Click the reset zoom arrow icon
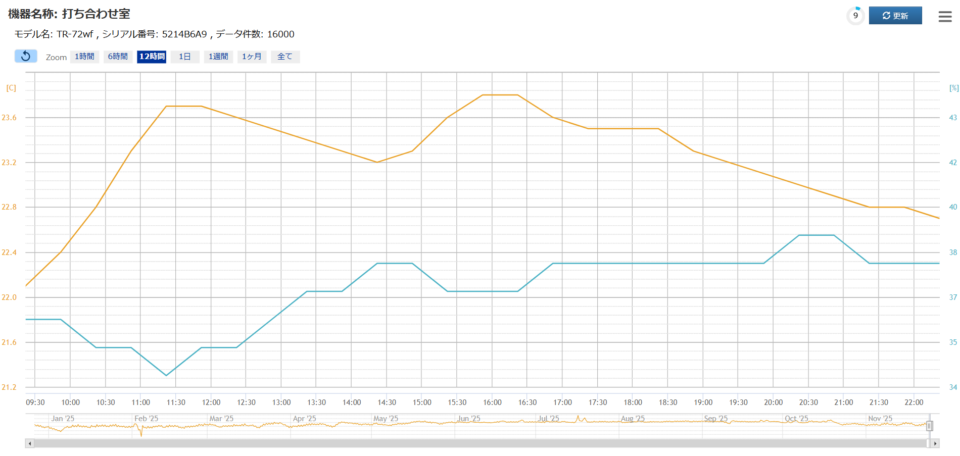 (26, 56)
